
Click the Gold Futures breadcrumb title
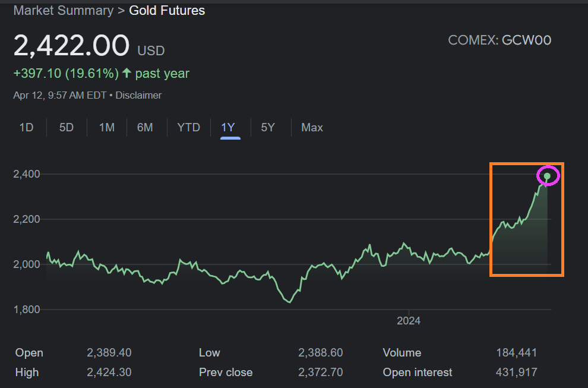(167, 11)
